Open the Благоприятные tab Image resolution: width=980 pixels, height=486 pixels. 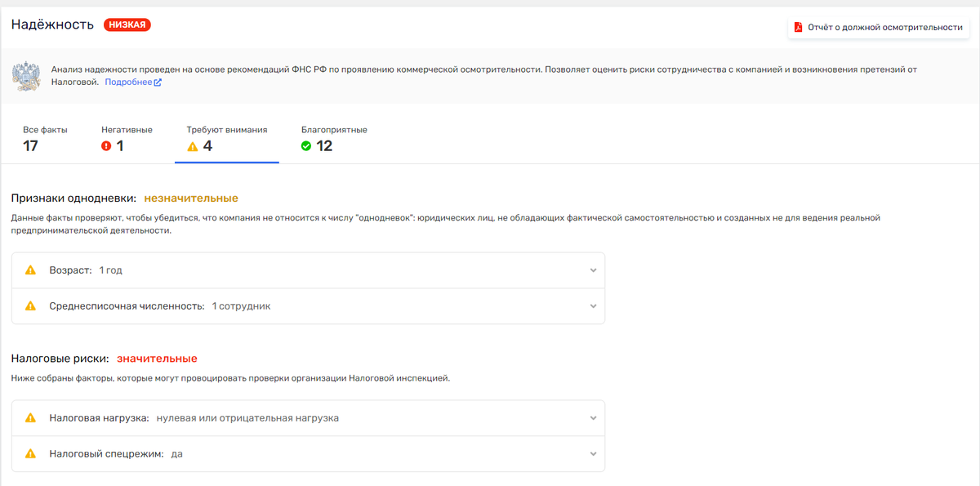coord(334,139)
